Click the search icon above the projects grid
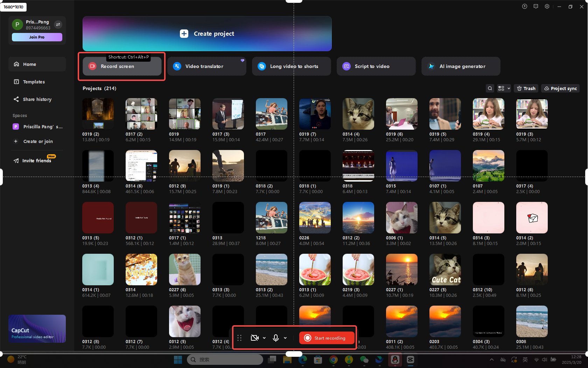 coord(490,88)
